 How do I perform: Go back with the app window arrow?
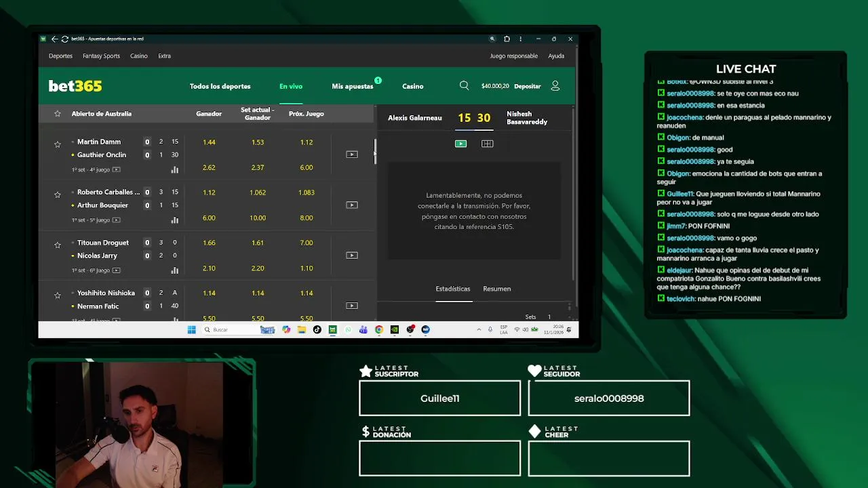(54, 39)
